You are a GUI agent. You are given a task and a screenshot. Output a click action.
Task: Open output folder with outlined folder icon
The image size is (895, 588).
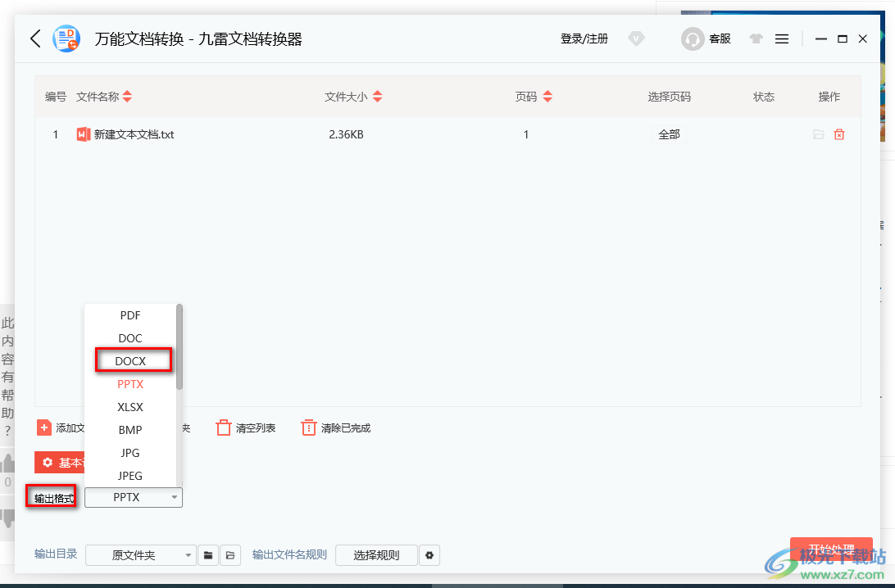tap(231, 555)
